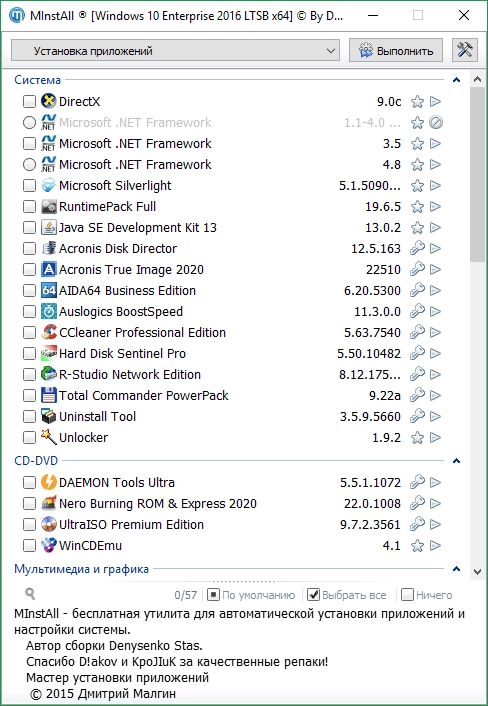This screenshot has height=706, width=488.
Task: Click the key icon for Acronis Disk Director
Action: pyautogui.click(x=417, y=249)
